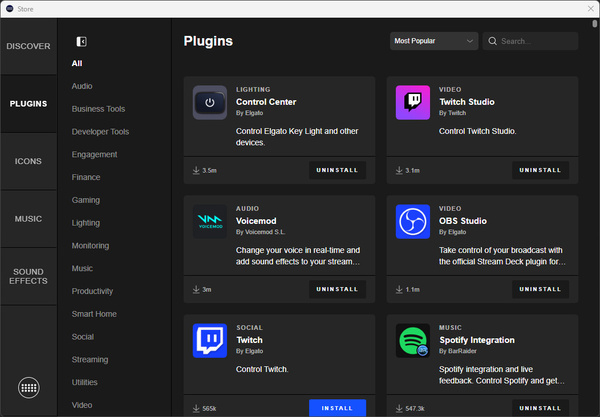Switch to the Discover tab
The image size is (600, 417).
click(x=29, y=46)
